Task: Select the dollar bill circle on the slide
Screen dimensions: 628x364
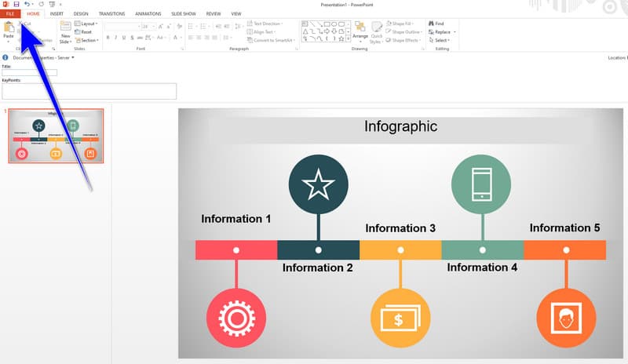Action: tap(400, 318)
